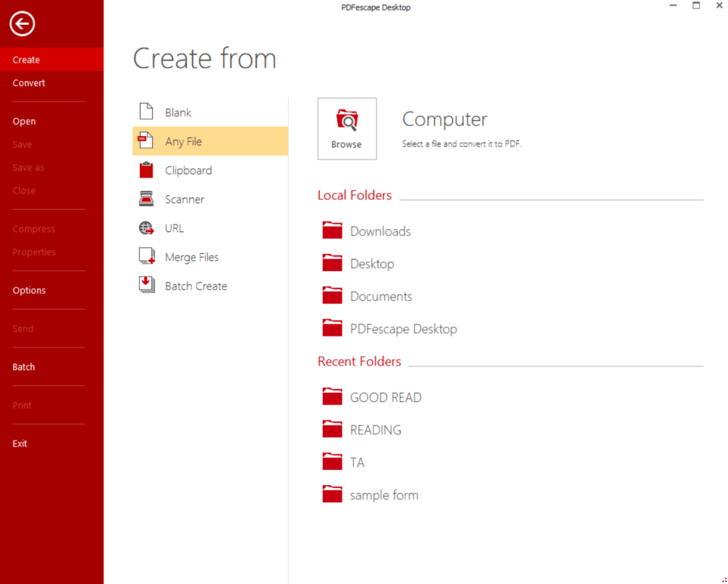
Task: Click the Scanner icon
Action: coord(146,199)
